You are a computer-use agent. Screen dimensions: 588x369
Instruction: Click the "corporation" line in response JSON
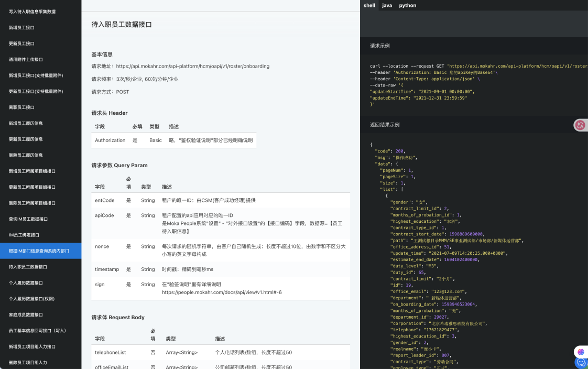[x=439, y=323]
